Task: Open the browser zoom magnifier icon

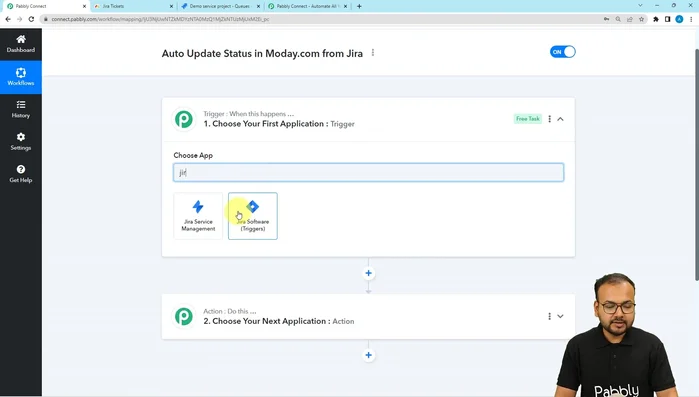Action: (618, 19)
